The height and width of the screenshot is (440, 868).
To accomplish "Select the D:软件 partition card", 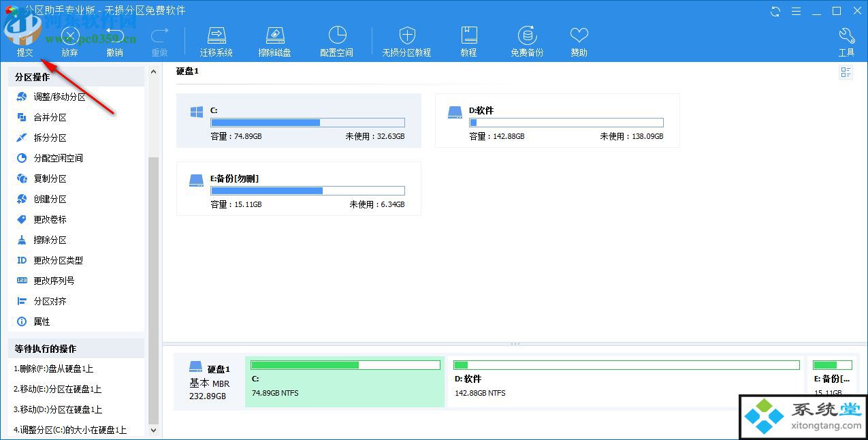I will coord(558,121).
